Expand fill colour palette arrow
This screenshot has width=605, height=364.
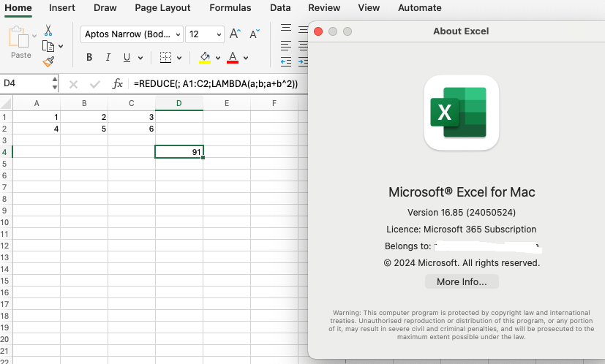[218, 58]
